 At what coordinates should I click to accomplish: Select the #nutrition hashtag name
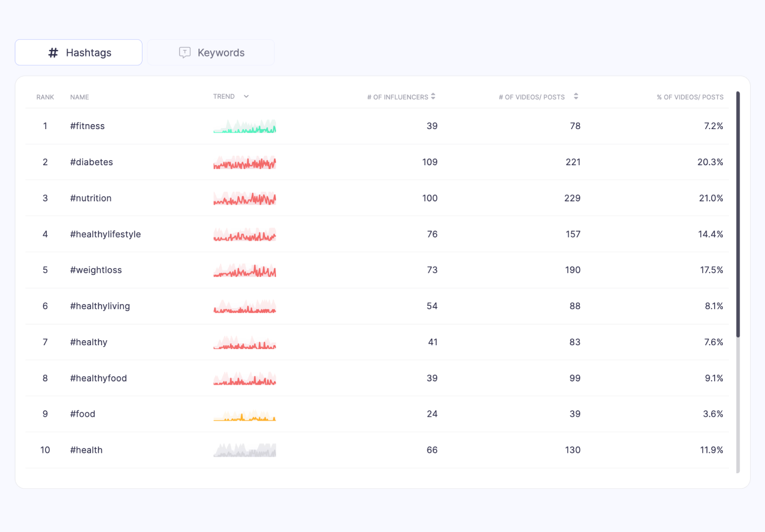tap(91, 198)
